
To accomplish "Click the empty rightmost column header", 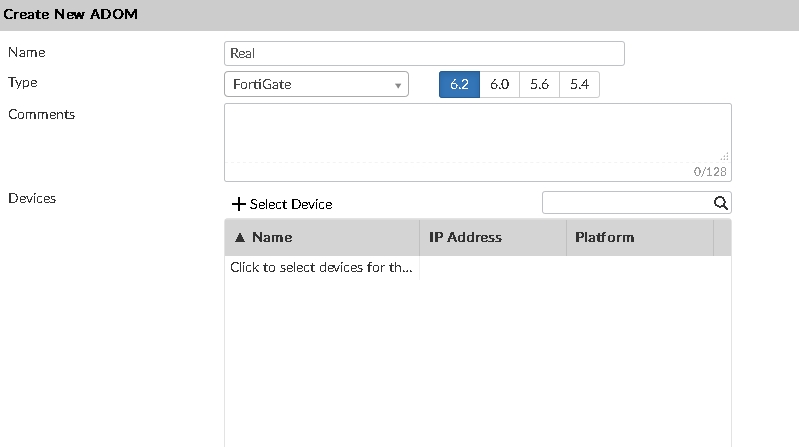I will 722,238.
